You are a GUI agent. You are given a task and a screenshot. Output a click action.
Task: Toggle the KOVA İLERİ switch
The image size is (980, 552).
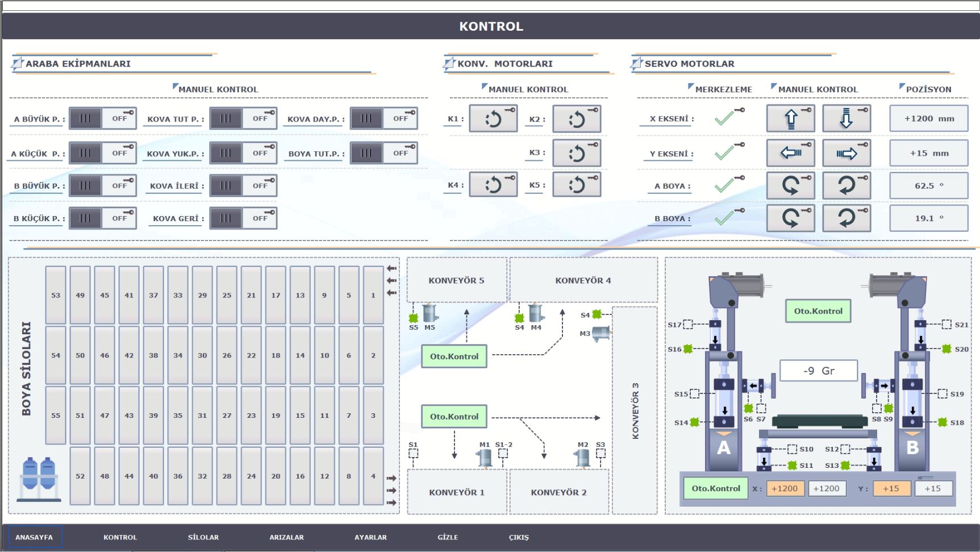(243, 185)
